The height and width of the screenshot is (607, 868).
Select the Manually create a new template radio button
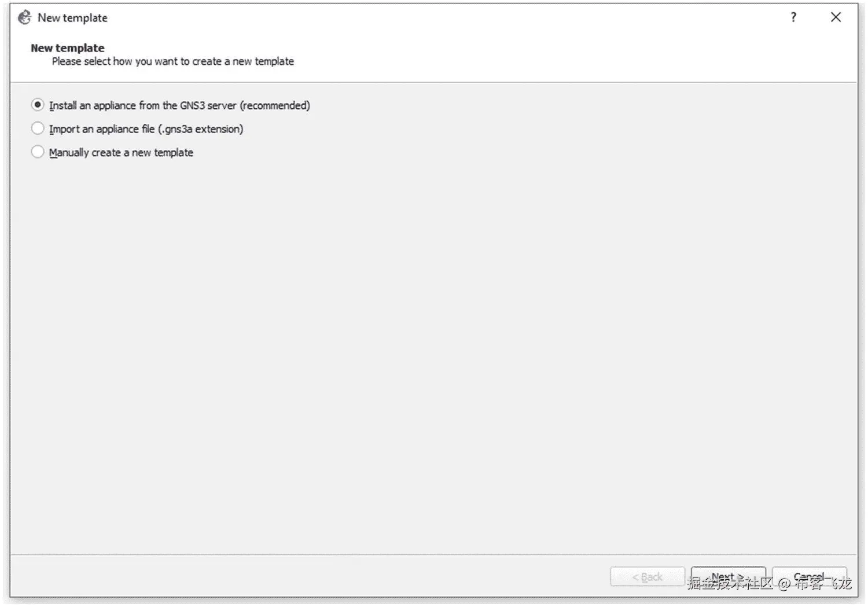click(38, 152)
